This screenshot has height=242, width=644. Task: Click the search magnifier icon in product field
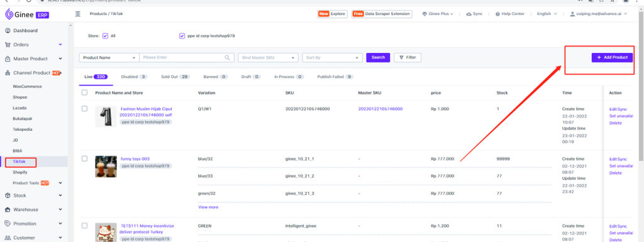click(x=228, y=58)
